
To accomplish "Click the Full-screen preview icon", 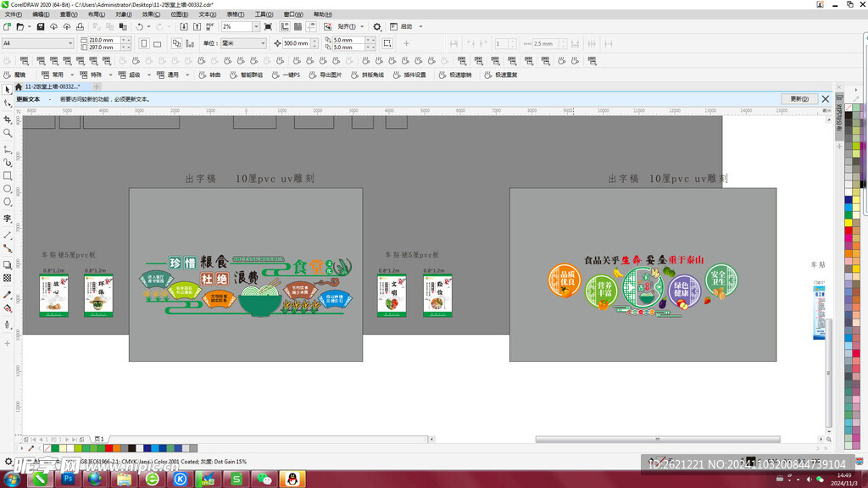I will point(268,26).
